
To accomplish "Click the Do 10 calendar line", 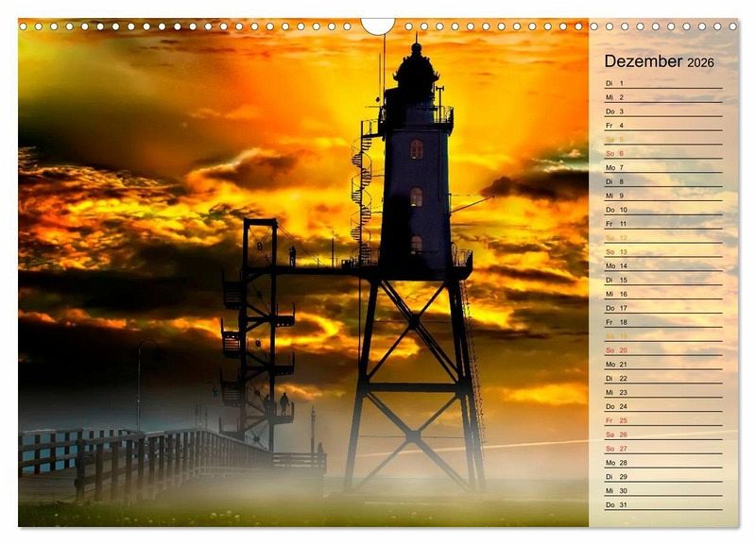I will (x=662, y=210).
